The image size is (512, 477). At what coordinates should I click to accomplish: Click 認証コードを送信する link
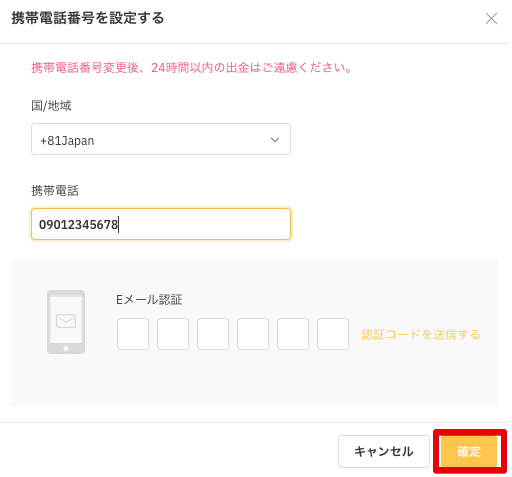tap(421, 334)
